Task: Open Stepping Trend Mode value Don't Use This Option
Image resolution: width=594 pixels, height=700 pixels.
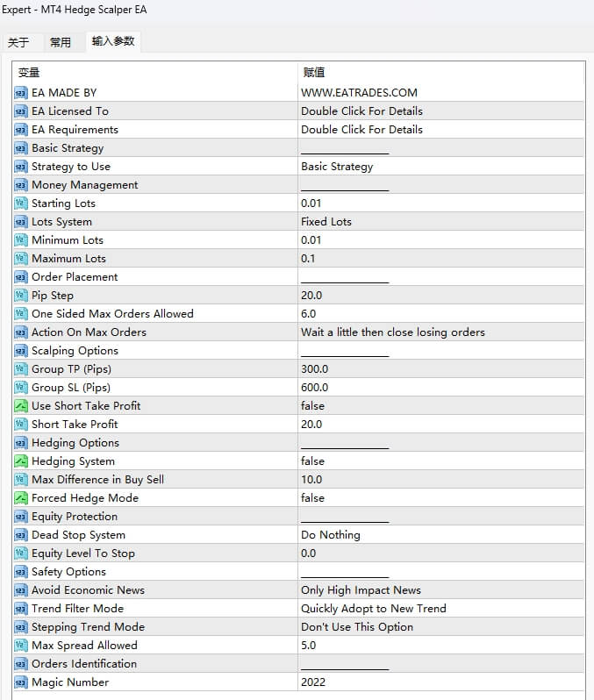Action: click(357, 627)
